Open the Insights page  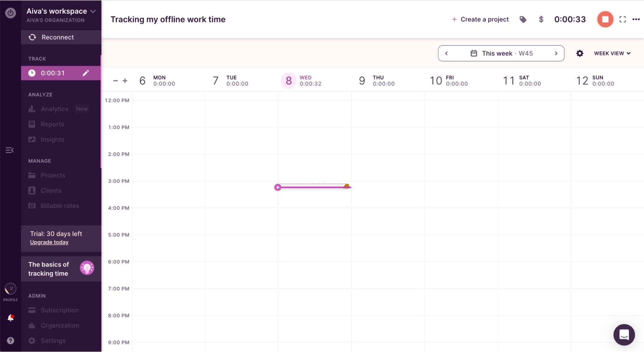tap(53, 139)
